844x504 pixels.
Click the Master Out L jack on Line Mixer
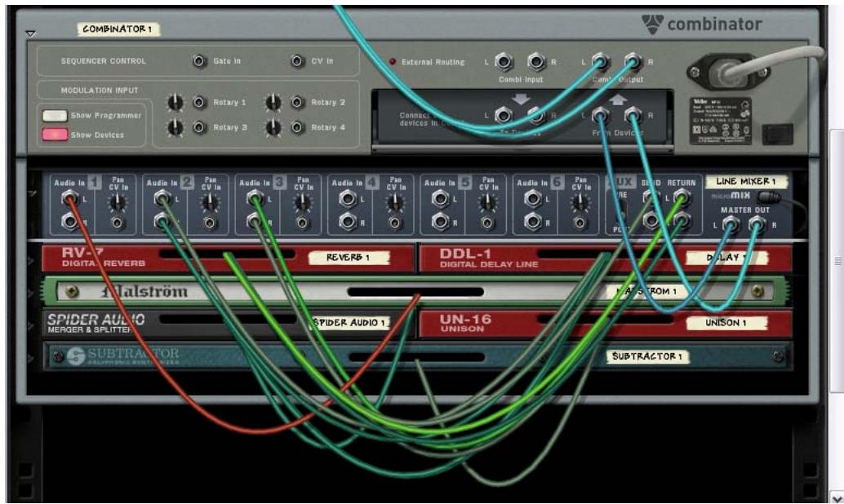730,223
